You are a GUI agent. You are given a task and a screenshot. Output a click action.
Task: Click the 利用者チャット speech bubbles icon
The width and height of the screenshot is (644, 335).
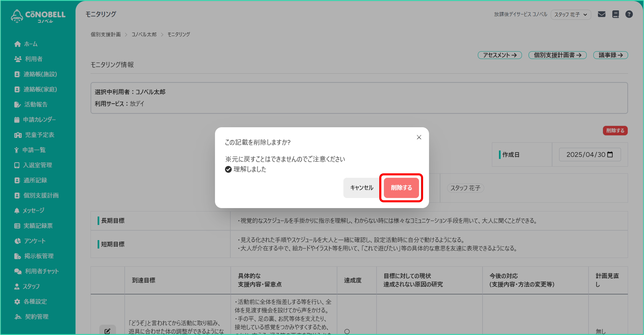pos(18,272)
